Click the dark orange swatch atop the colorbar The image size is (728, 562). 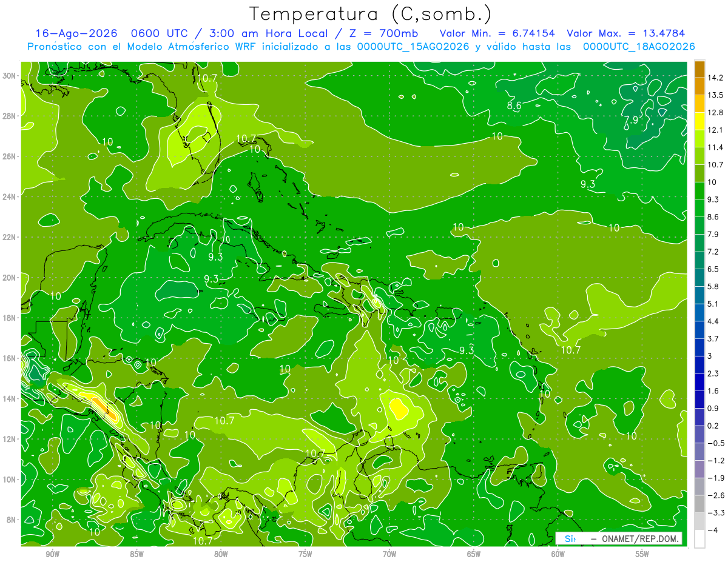coord(699,69)
